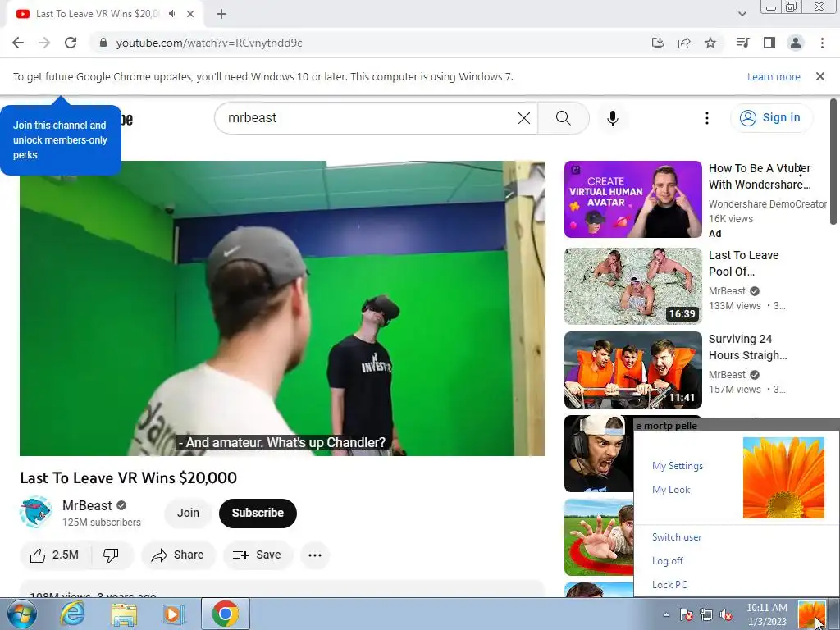Click the flower user tile on taskbar
Image resolution: width=840 pixels, height=630 pixels.
click(811, 614)
